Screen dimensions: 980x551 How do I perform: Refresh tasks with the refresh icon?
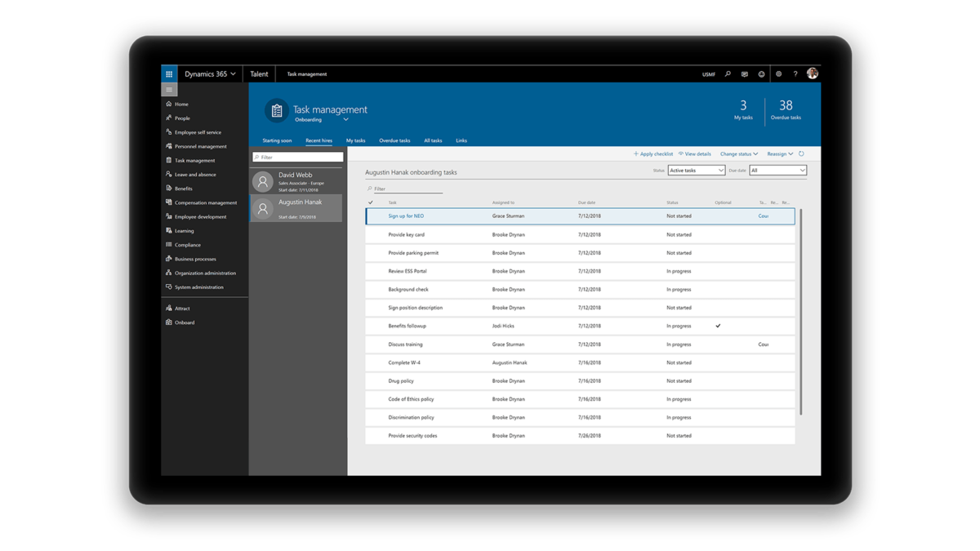click(801, 153)
